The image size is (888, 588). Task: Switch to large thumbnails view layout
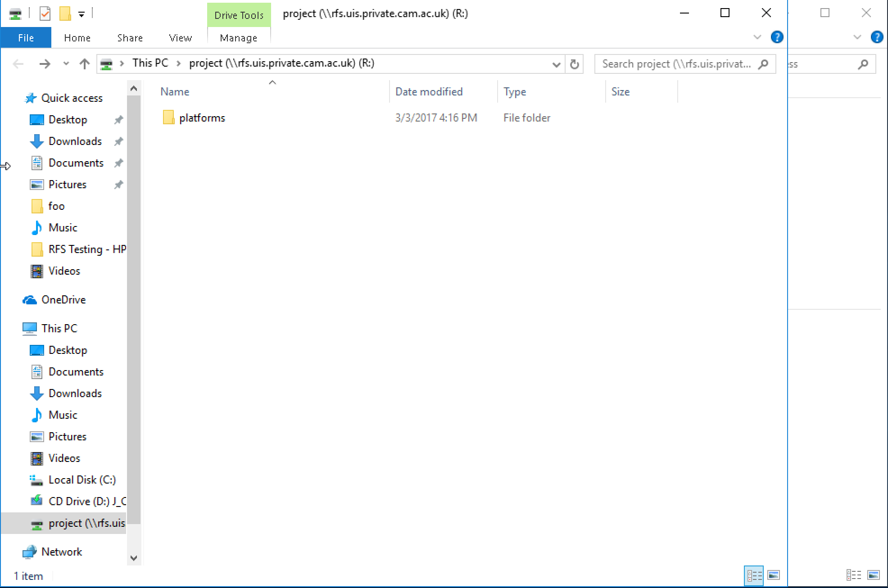pyautogui.click(x=774, y=575)
